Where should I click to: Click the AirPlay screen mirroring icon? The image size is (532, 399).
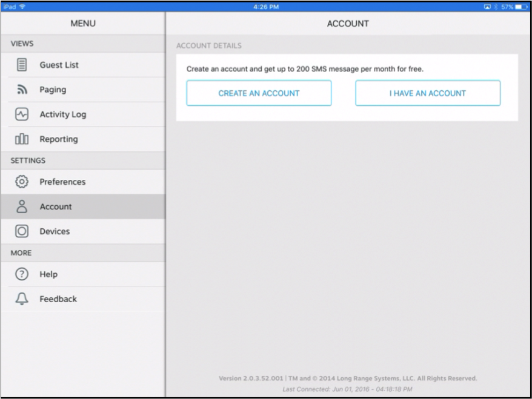(488, 7)
